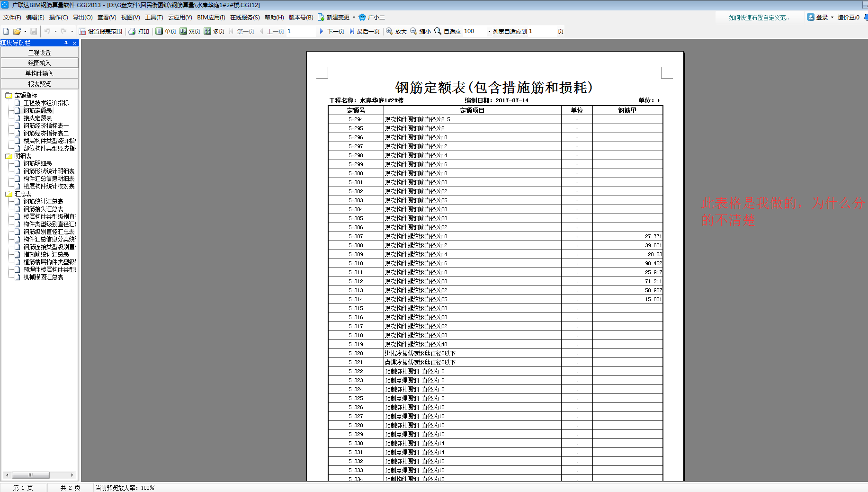Open the 广小二 assistant
This screenshot has width=868, height=492.
click(372, 18)
